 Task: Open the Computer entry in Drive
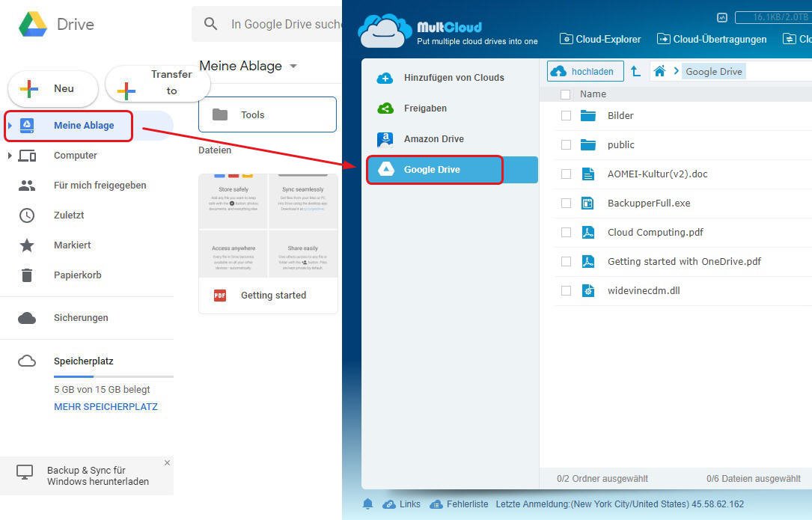click(x=75, y=156)
